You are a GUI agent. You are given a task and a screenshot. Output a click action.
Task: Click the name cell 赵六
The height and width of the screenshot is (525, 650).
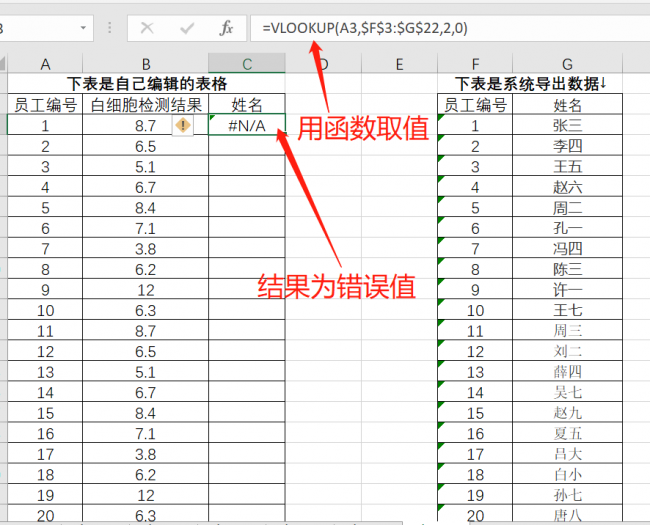(x=568, y=187)
